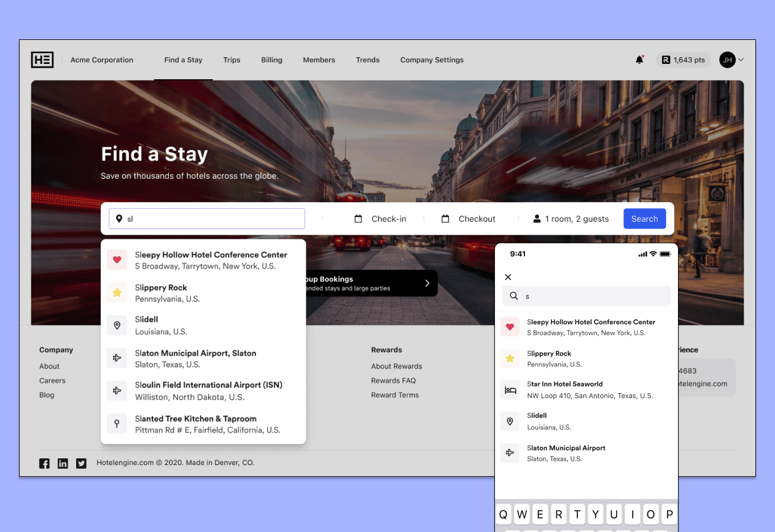Click the Check-in calendar icon
775x532 pixels.
[359, 219]
